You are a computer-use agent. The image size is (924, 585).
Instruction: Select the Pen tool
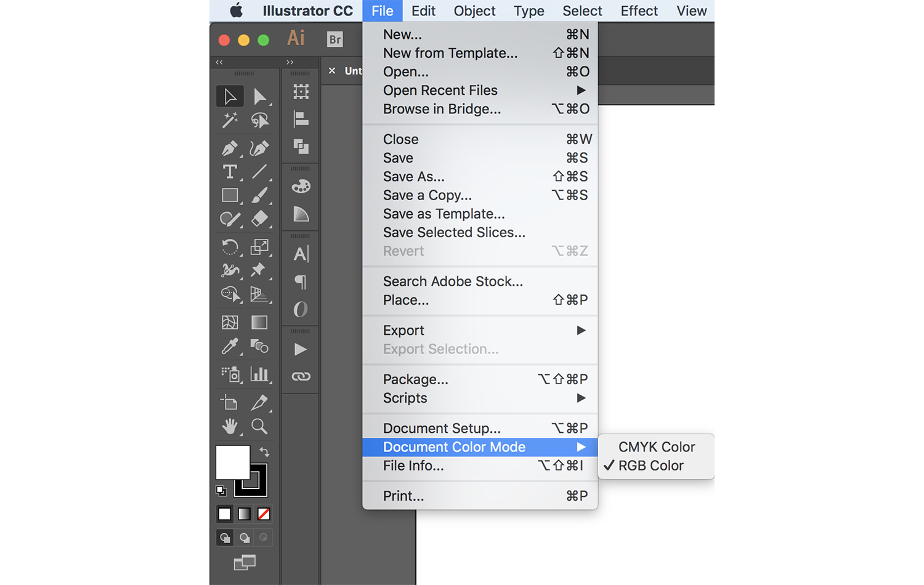[229, 148]
